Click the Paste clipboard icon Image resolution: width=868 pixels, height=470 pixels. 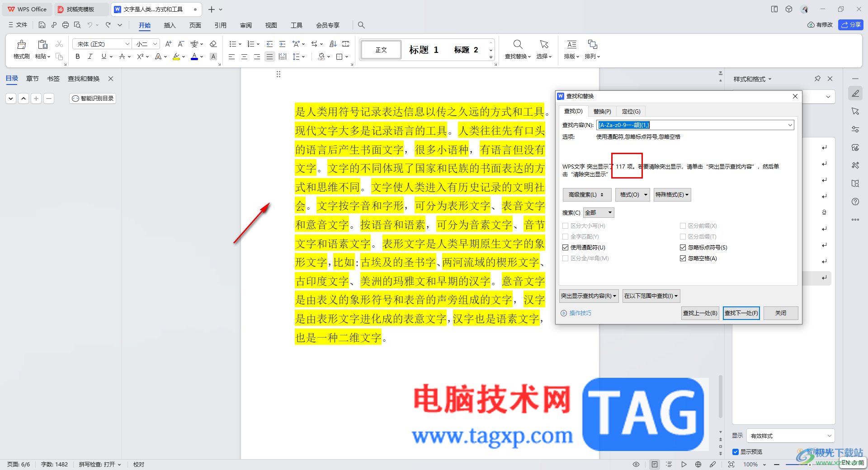pos(42,44)
